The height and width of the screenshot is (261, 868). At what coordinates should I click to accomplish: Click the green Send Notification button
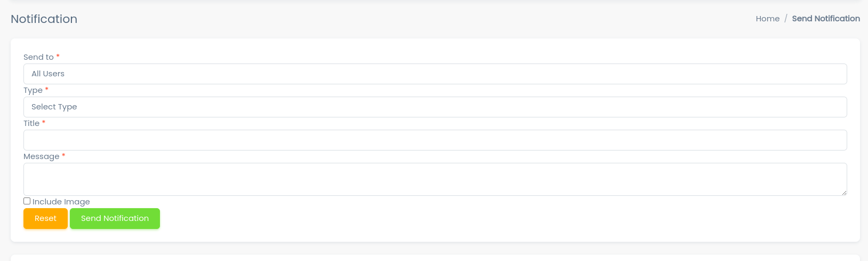(115, 218)
